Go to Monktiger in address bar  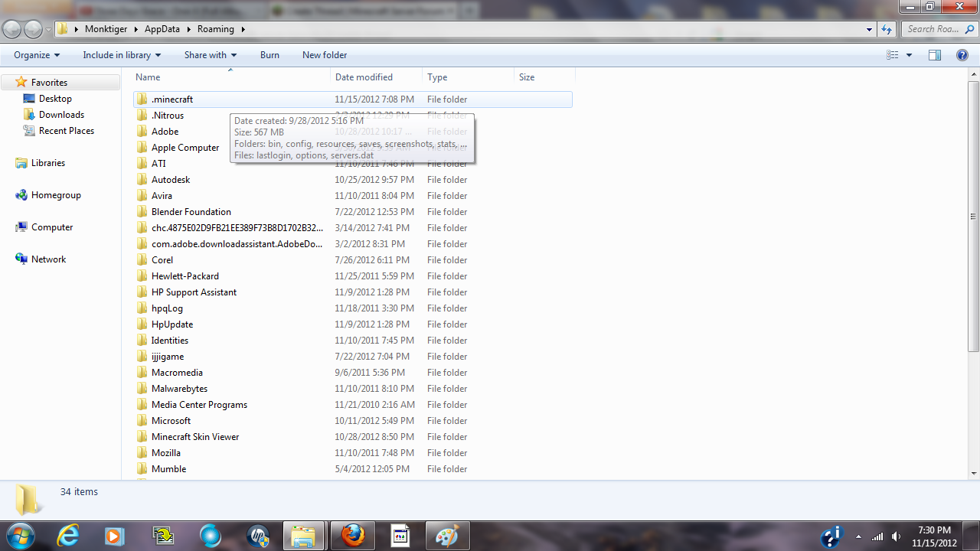(106, 29)
